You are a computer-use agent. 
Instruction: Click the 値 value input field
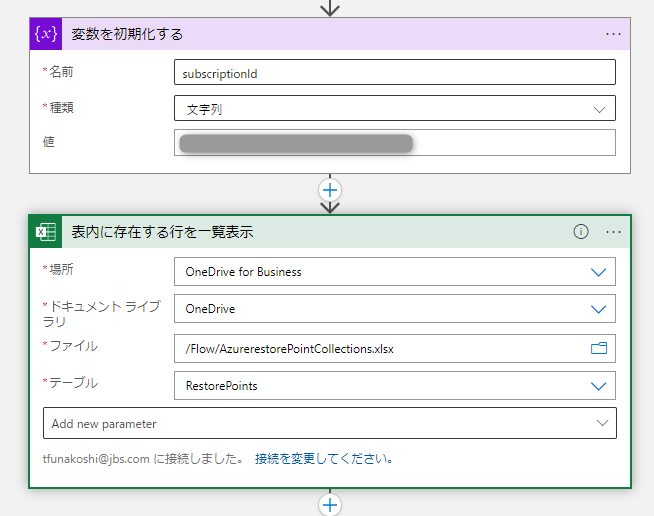tap(395, 143)
